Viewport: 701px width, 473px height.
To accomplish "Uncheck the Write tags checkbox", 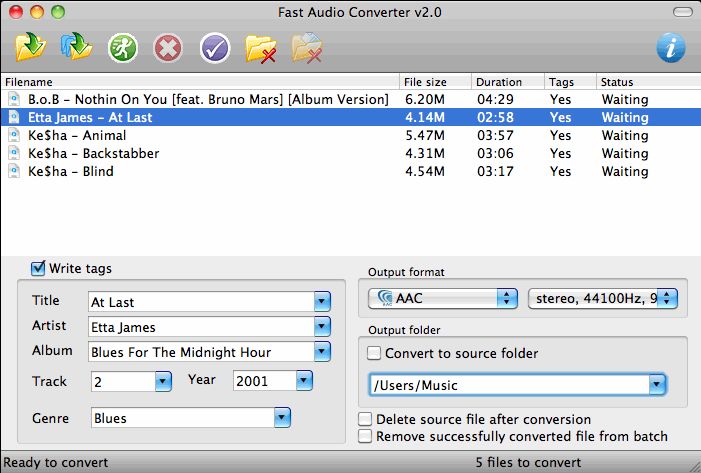I will pyautogui.click(x=38, y=268).
